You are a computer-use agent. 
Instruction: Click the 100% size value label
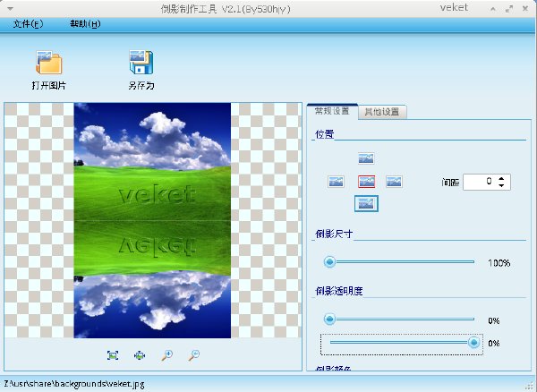click(x=499, y=263)
